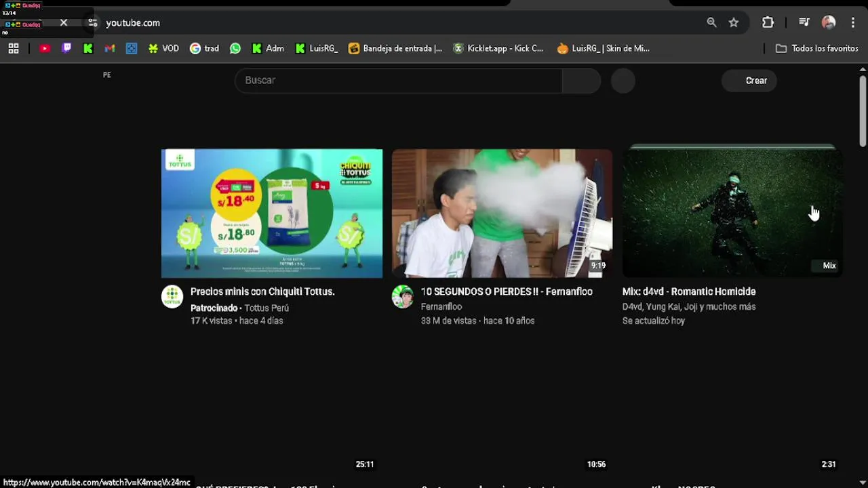Open the blue square bookmark after Gmail

[x=132, y=48]
